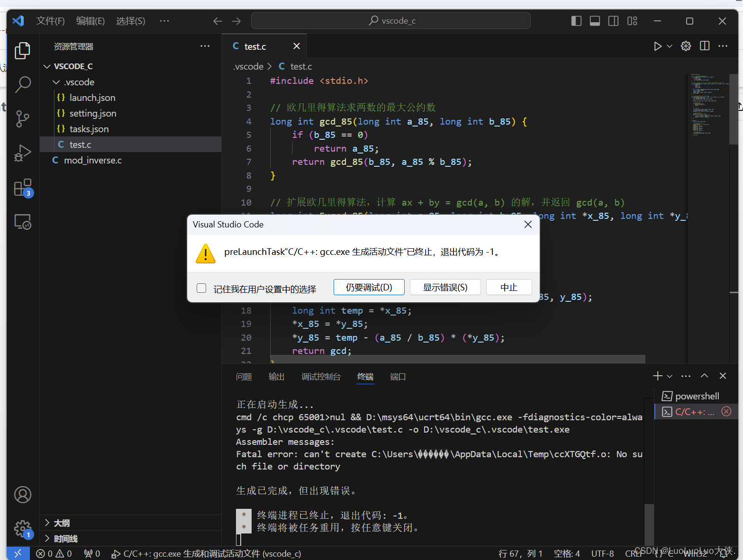Open the Remote Explorer view

(22, 222)
